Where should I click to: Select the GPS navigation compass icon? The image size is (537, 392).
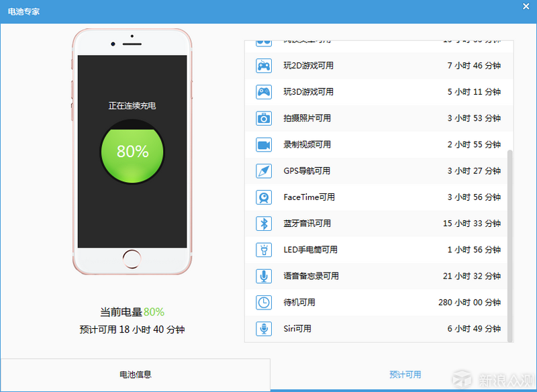pyautogui.click(x=264, y=170)
